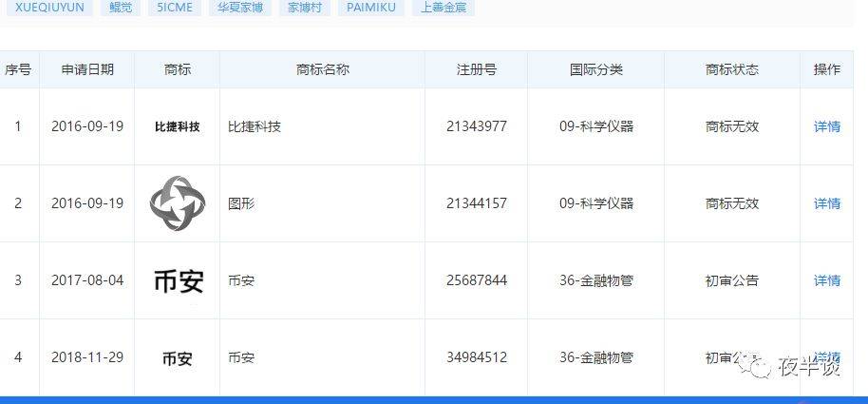Click the large 币安 logo in row 3
Viewport: 868px width, 404px height.
tap(178, 280)
